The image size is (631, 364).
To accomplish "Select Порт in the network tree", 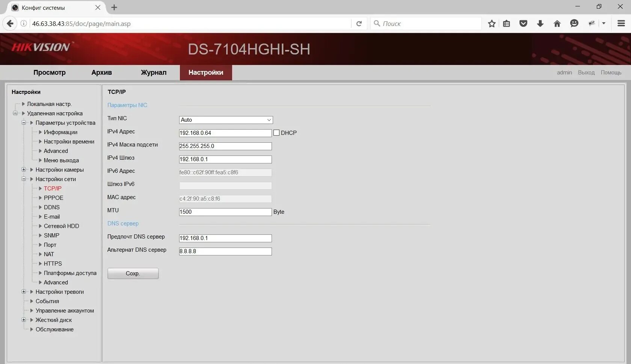I will pyautogui.click(x=50, y=245).
